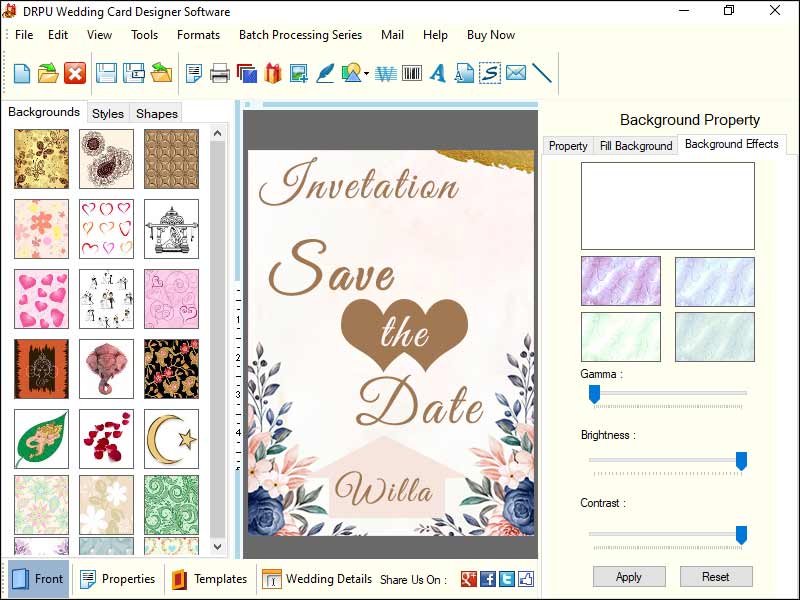Select the elephant head background thumbnail
This screenshot has width=800, height=600.
pyautogui.click(x=106, y=369)
